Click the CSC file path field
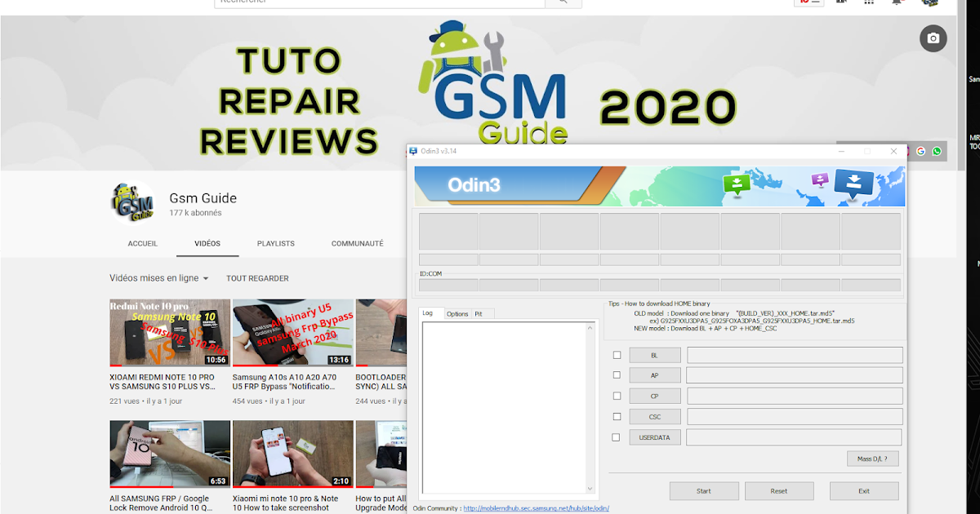980x514 pixels. pos(795,417)
